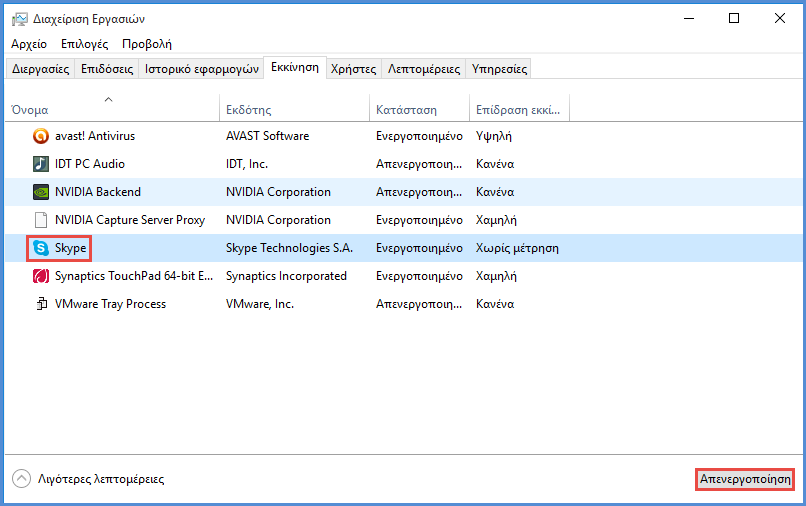Click the Χωρίς μέτρηση impact value
Viewport: 806px width, 506px height.
517,248
